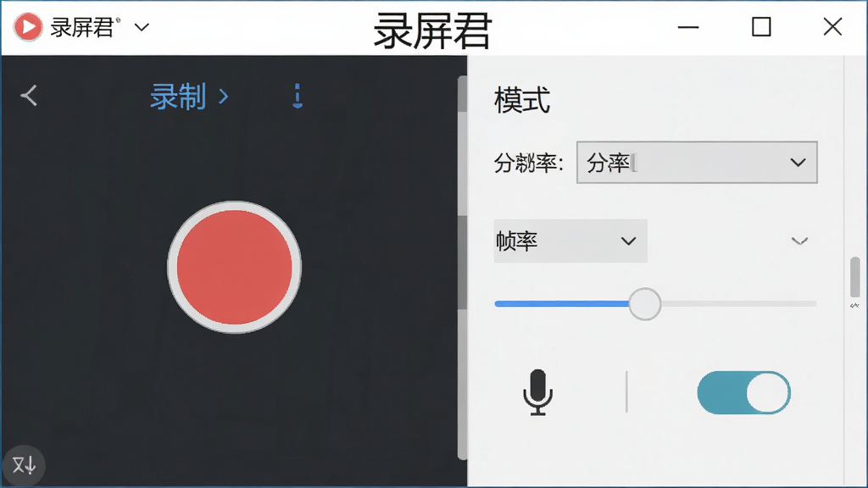Click the 模式 heading text
The image size is (868, 488).
click(522, 100)
